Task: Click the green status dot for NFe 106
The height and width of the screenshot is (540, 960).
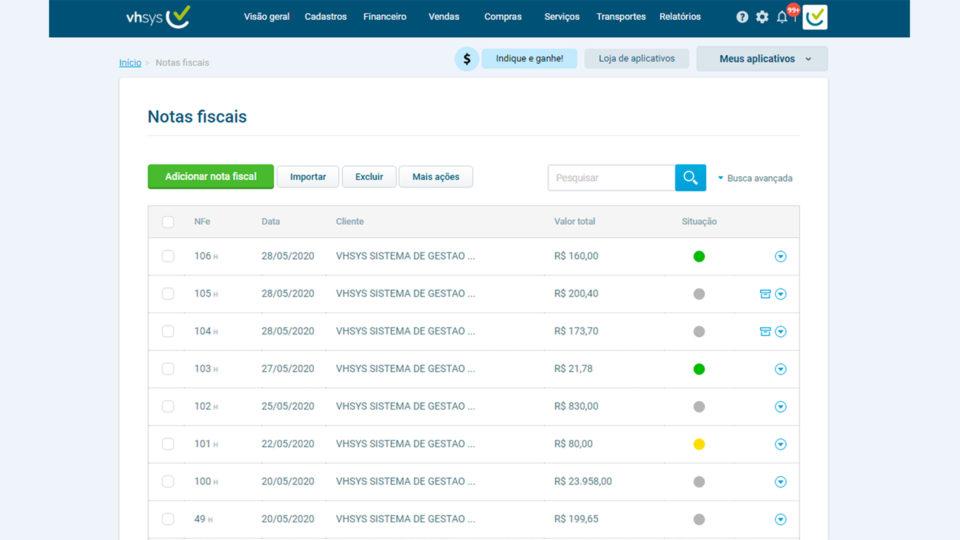Action: coord(699,257)
